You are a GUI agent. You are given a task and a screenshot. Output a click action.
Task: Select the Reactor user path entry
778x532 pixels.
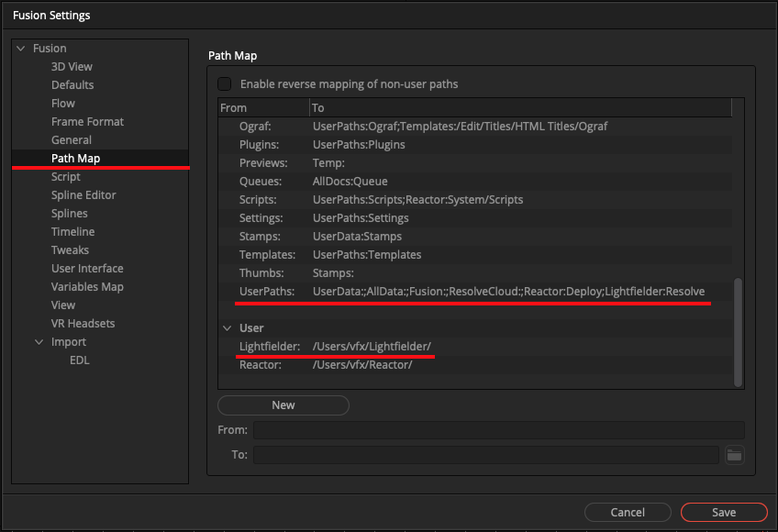[475, 365]
